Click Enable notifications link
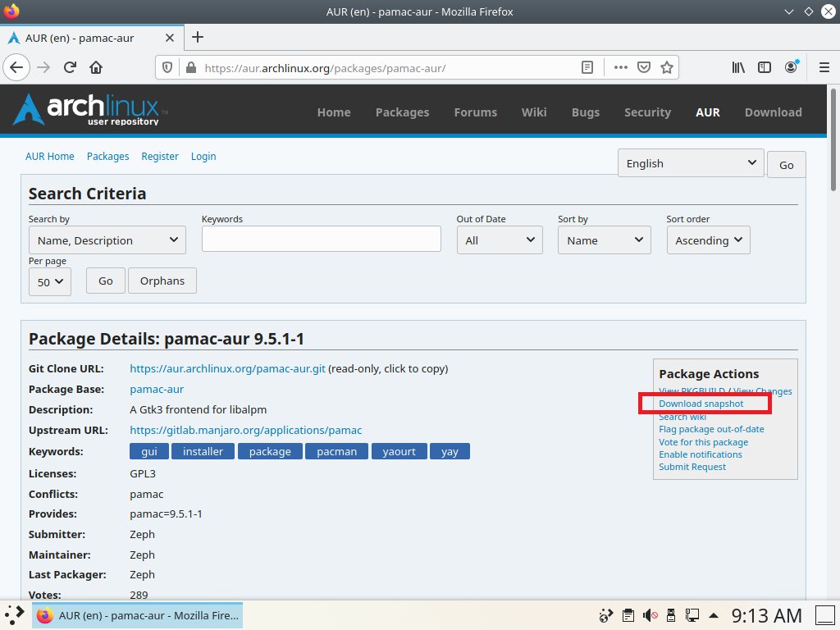This screenshot has width=840, height=630. click(701, 454)
